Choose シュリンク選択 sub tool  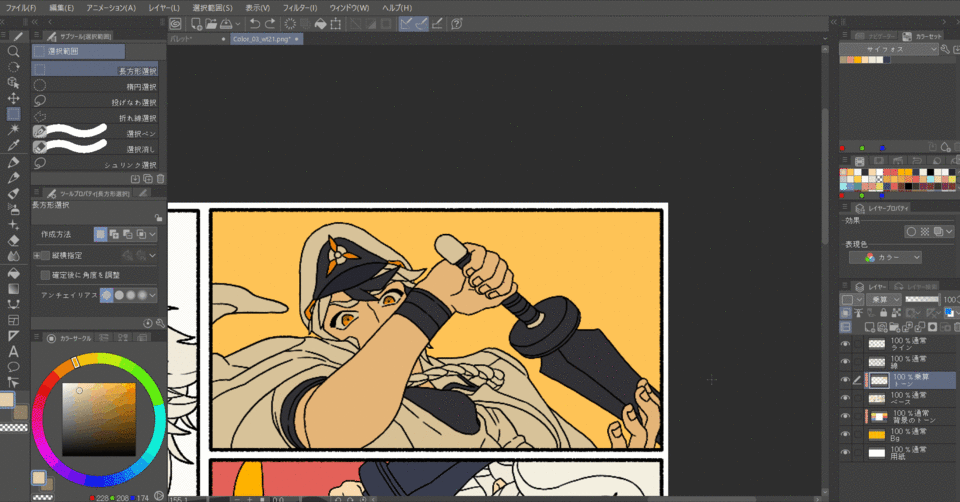(95, 165)
